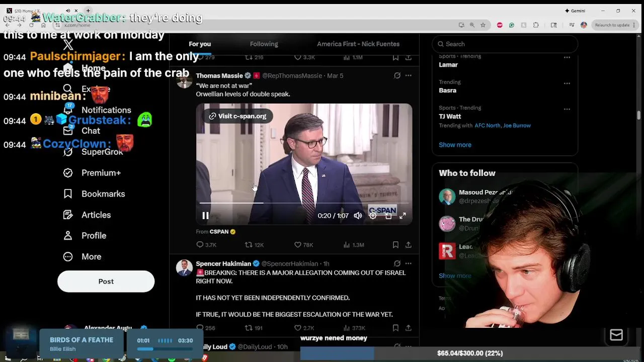
Task: Open Profile from the sidebar
Action: [85, 235]
